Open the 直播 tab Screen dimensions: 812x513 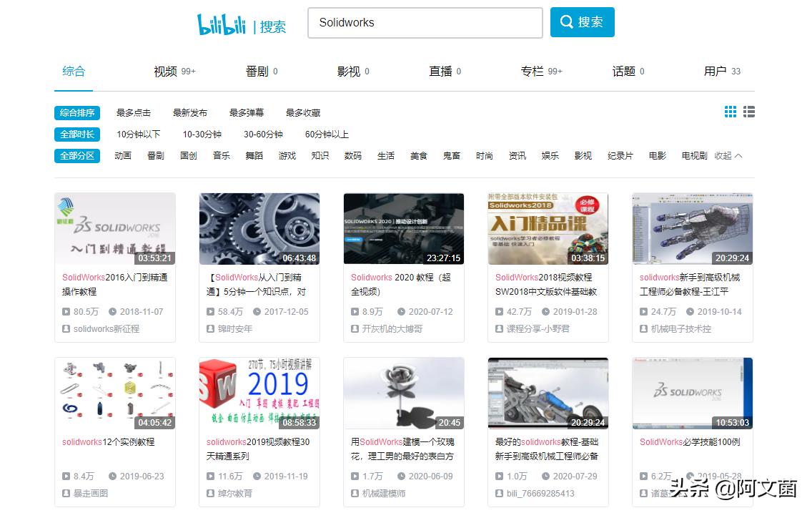click(440, 72)
